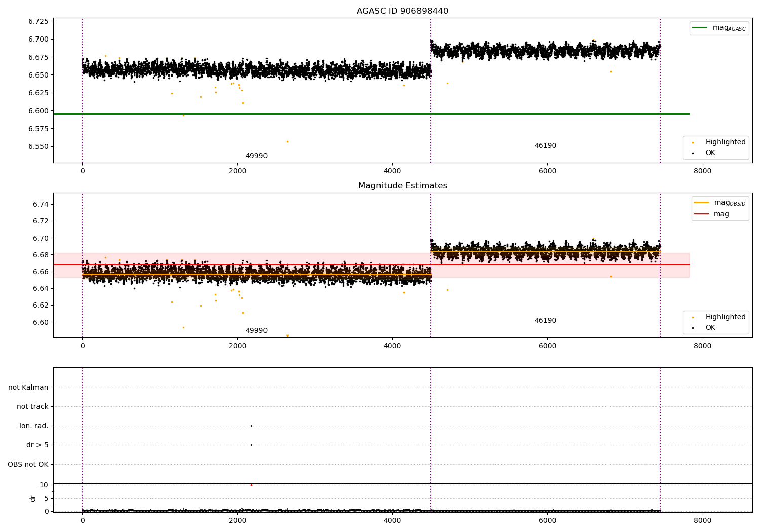Click the 6.68 y-axis tick label

coord(41,255)
